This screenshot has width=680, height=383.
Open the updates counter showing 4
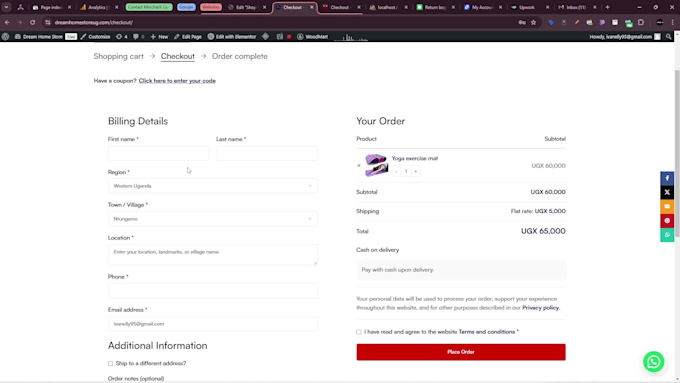pos(122,37)
